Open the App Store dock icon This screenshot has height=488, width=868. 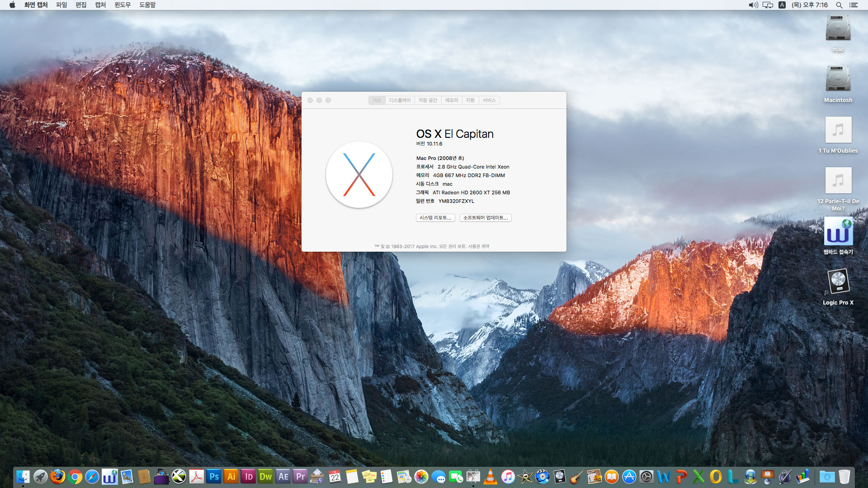tap(629, 477)
